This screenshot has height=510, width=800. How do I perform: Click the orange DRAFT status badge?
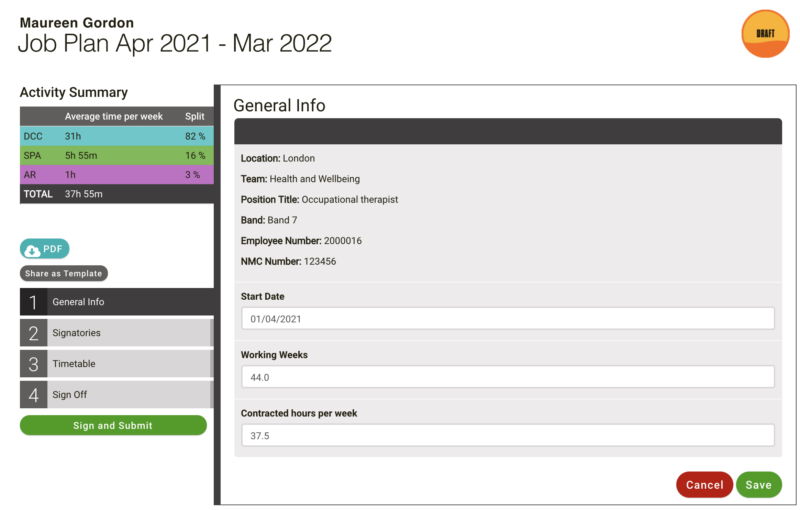tap(765, 34)
